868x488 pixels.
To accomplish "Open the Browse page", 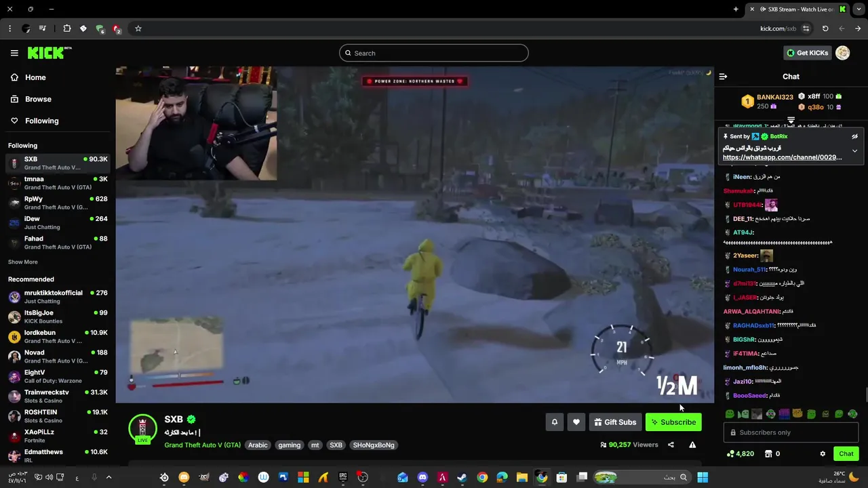I will pos(31,99).
